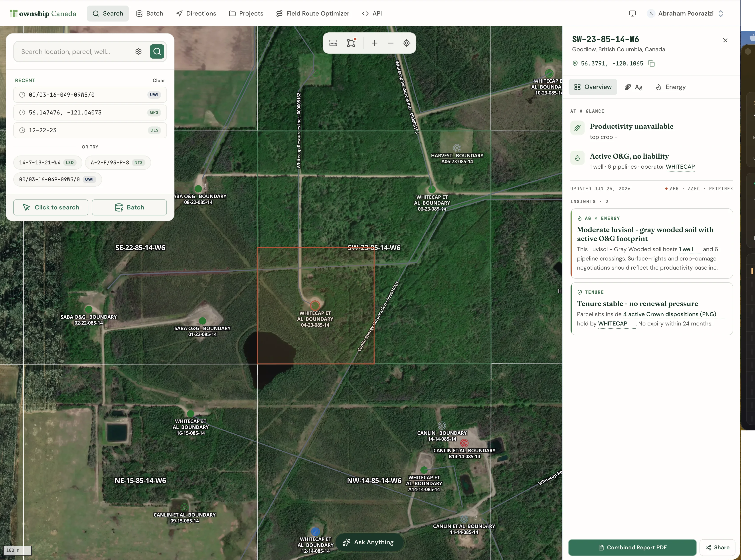The width and height of the screenshot is (755, 560).
Task: Click the Click to search button
Action: pyautogui.click(x=51, y=207)
